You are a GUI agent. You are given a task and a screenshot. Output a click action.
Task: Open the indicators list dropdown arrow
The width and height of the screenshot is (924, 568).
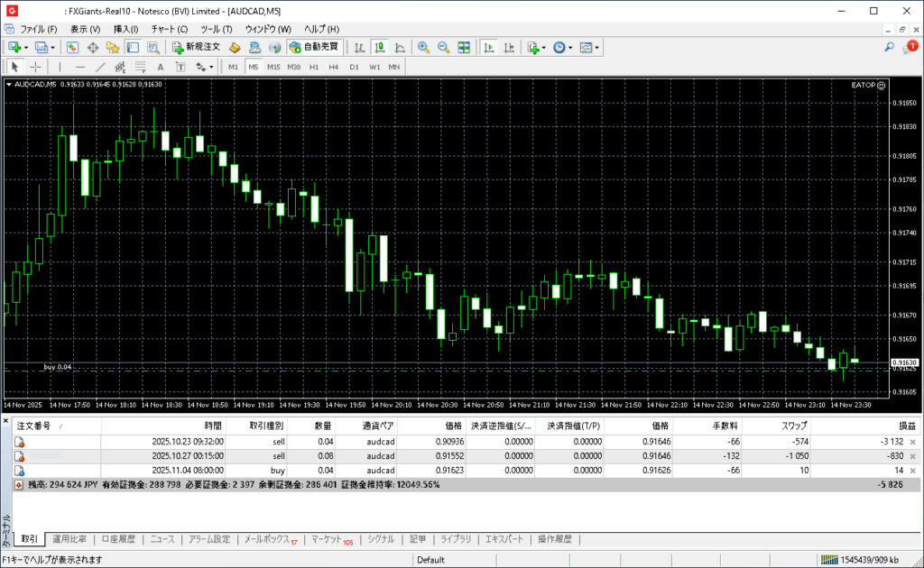coord(544,47)
